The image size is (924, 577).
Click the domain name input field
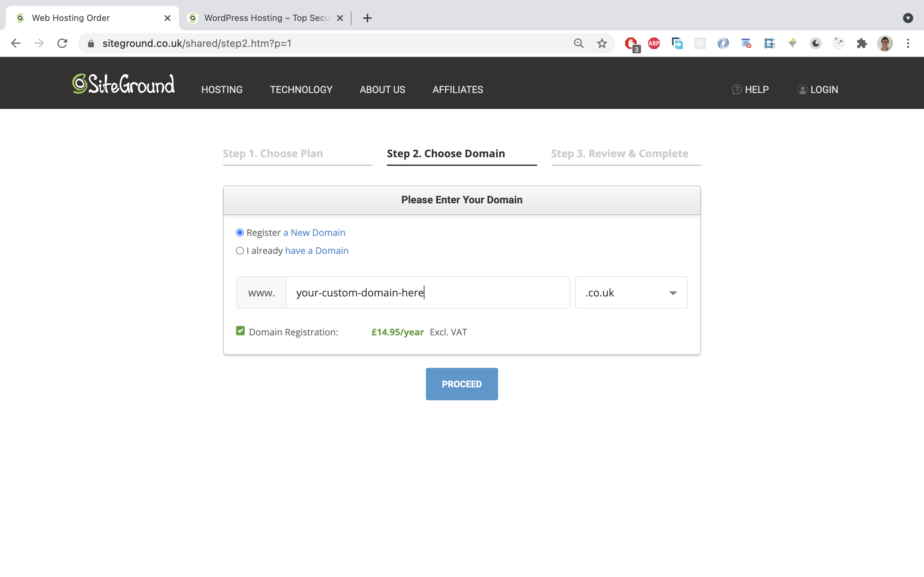428,292
